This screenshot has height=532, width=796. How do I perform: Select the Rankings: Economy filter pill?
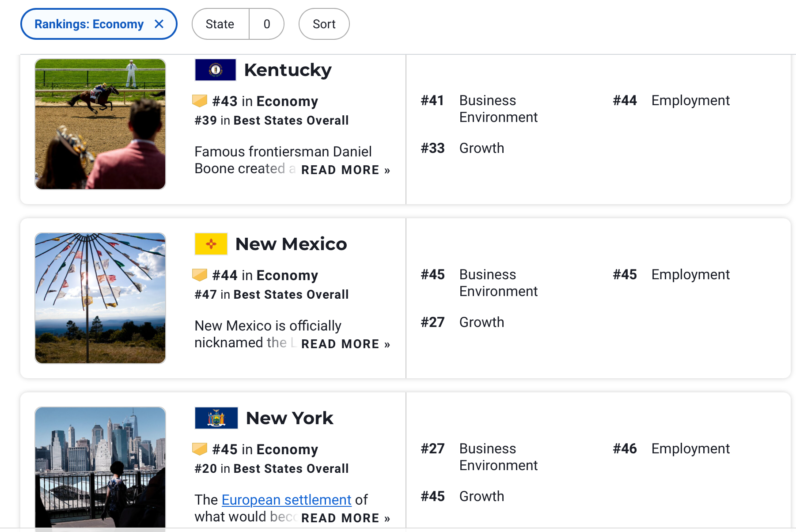click(x=89, y=24)
